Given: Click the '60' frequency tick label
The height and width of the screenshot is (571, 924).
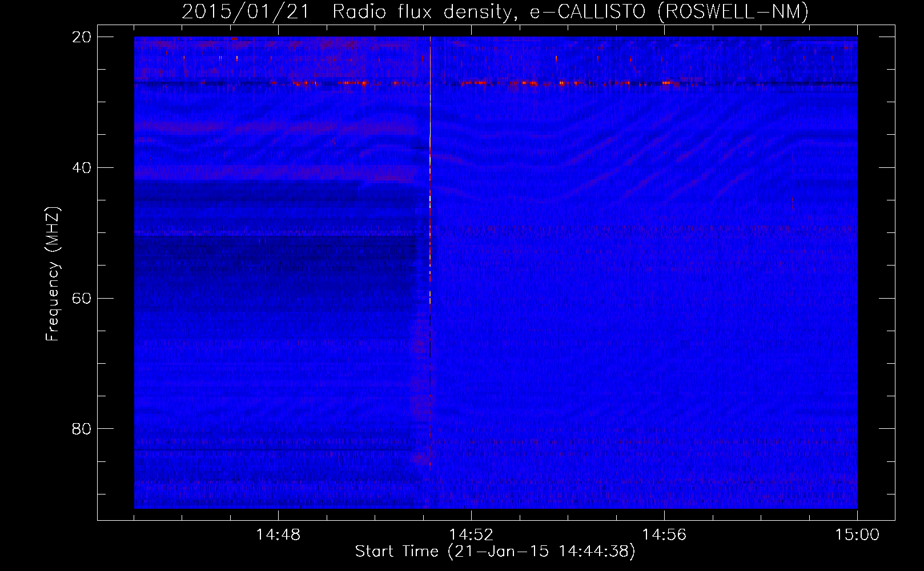Looking at the screenshot, I should tap(82, 299).
